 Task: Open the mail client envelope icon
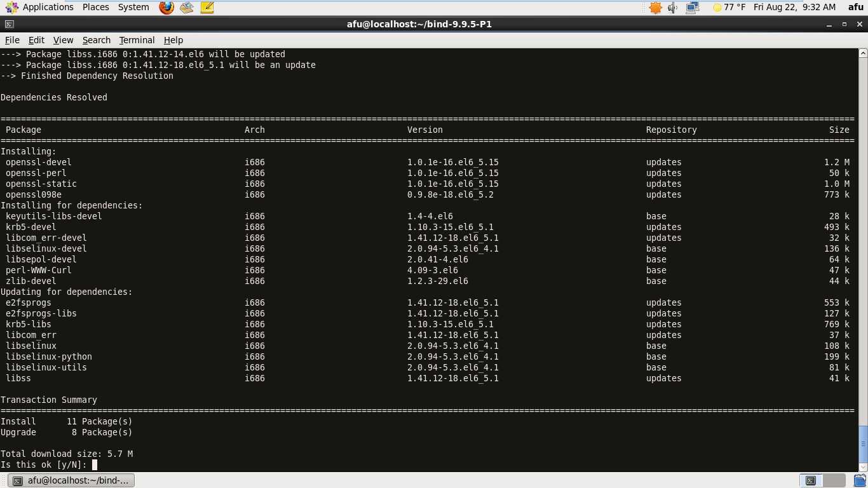coord(186,8)
